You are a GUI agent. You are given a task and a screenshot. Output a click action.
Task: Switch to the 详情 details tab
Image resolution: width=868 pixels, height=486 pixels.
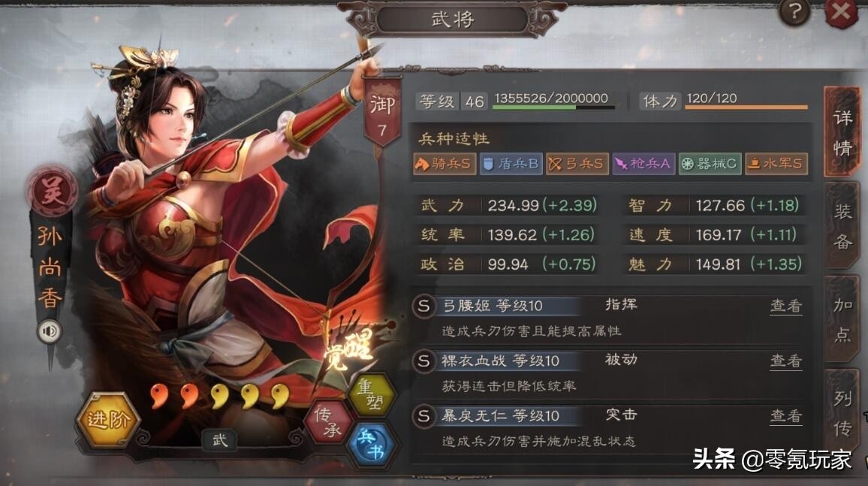(x=842, y=132)
